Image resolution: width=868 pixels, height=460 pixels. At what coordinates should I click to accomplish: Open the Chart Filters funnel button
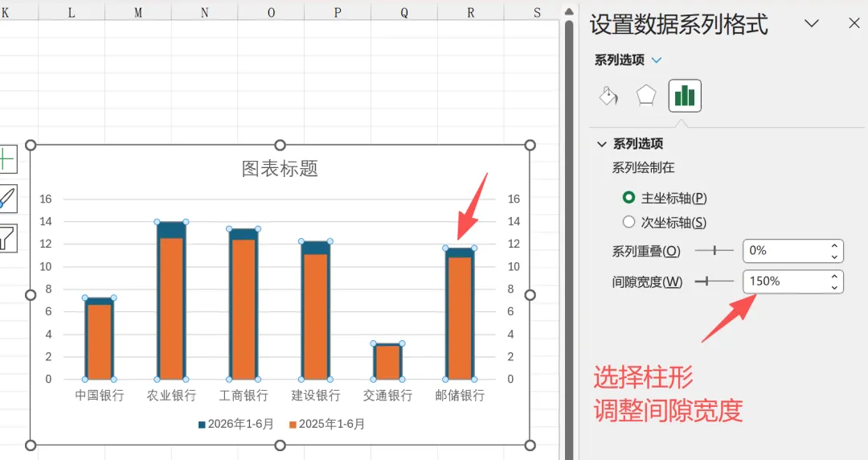8,238
